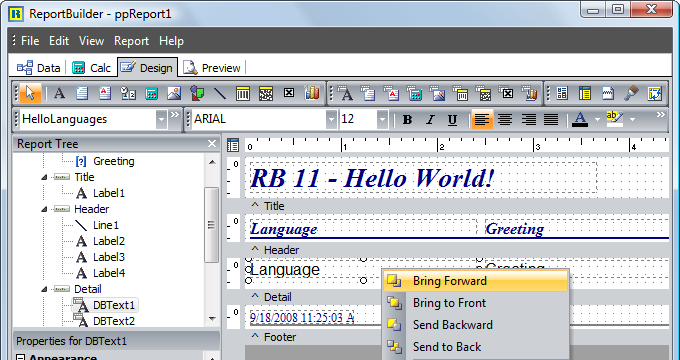Pick the Region advanced component tool
The image size is (680, 360).
click(x=562, y=93)
